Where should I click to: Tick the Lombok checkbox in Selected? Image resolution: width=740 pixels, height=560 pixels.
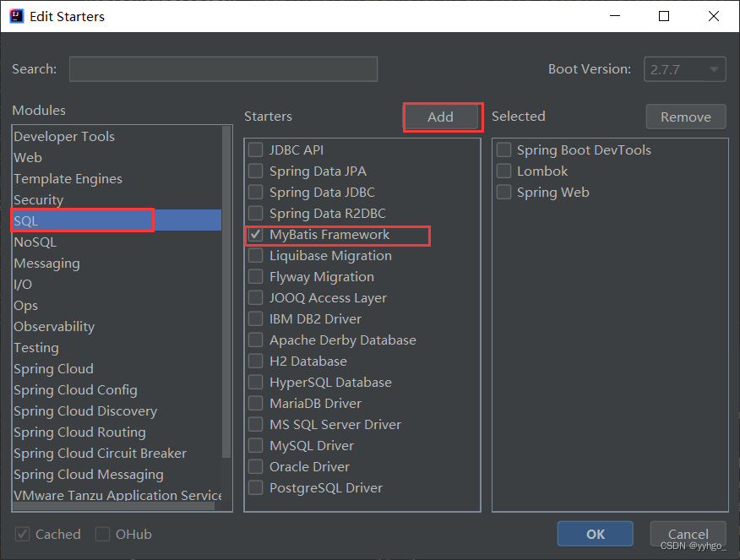click(x=503, y=171)
